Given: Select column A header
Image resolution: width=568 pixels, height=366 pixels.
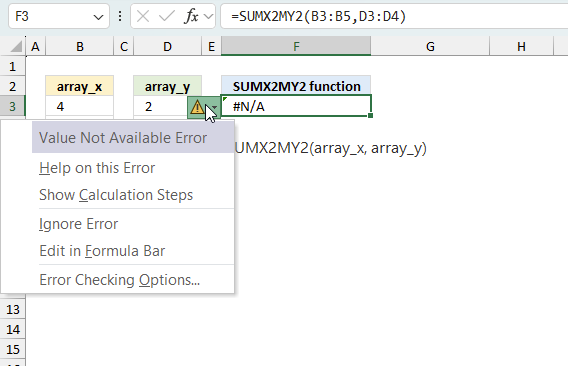Looking at the screenshot, I should point(36,46).
